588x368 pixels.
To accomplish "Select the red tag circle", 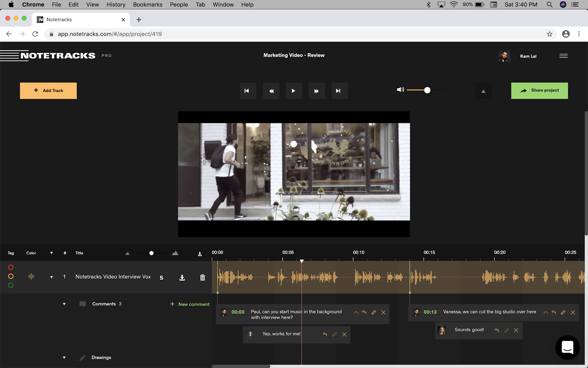I will click(11, 267).
